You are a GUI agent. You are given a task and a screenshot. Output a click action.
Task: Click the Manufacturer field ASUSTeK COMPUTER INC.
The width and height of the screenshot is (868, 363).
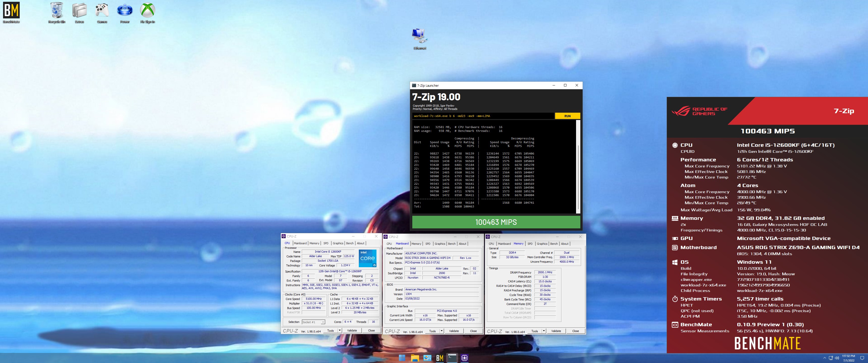tap(442, 253)
